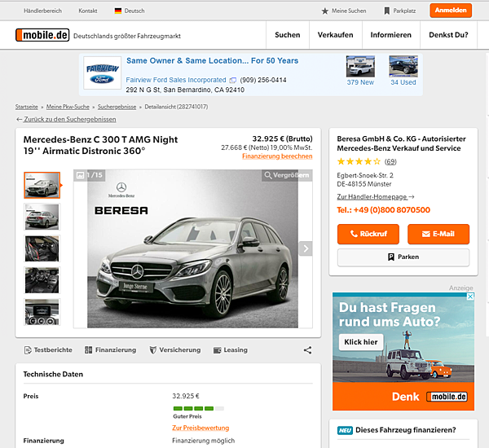Click Startseite breadcrumb
Screen dimensions: 489x448
pyautogui.click(x=27, y=107)
